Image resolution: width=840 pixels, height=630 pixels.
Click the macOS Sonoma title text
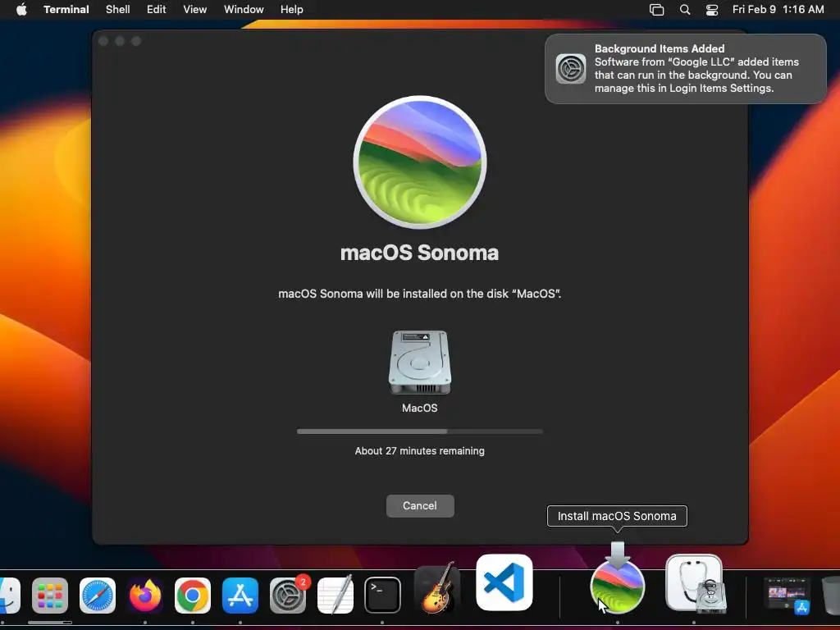point(420,253)
